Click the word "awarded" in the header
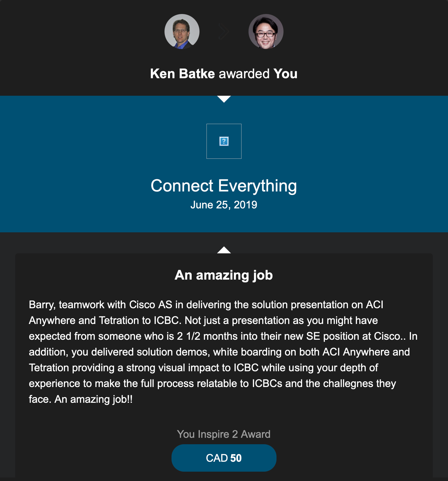Screen dimensions: 448x481 pyautogui.click(x=244, y=74)
